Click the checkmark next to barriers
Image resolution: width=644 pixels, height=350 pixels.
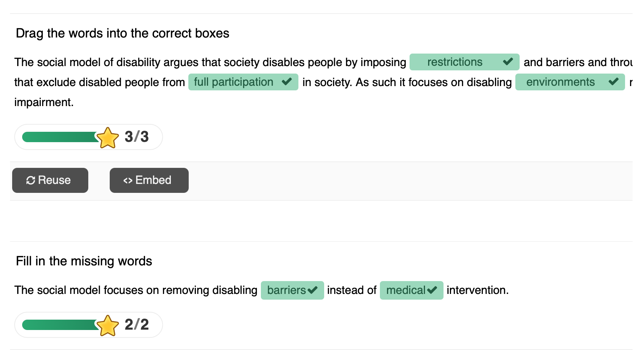[x=312, y=290]
